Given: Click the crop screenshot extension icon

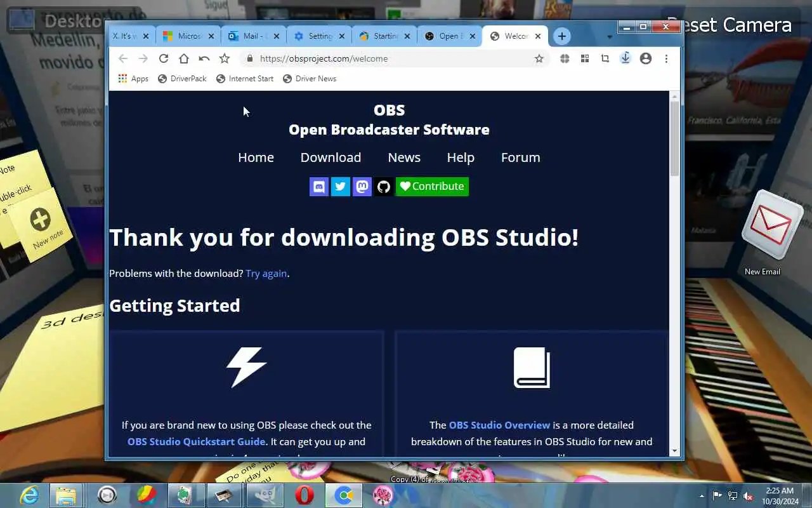Looking at the screenshot, I should pos(605,58).
